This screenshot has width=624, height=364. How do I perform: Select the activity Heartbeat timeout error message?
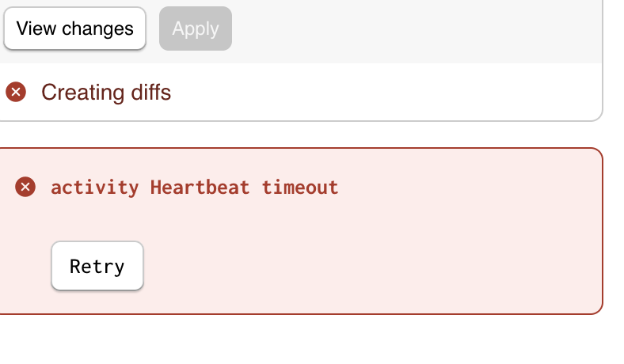point(195,187)
